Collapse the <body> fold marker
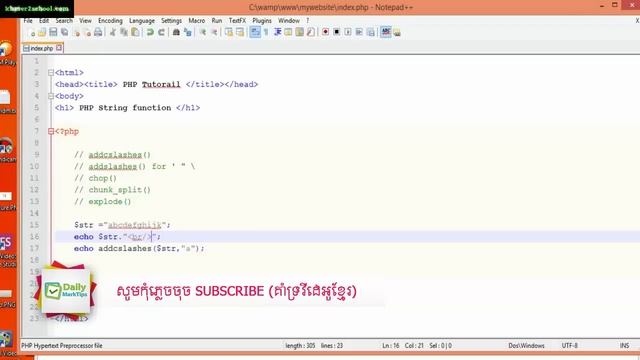Viewport: 640px width, 360px height. 51,96
